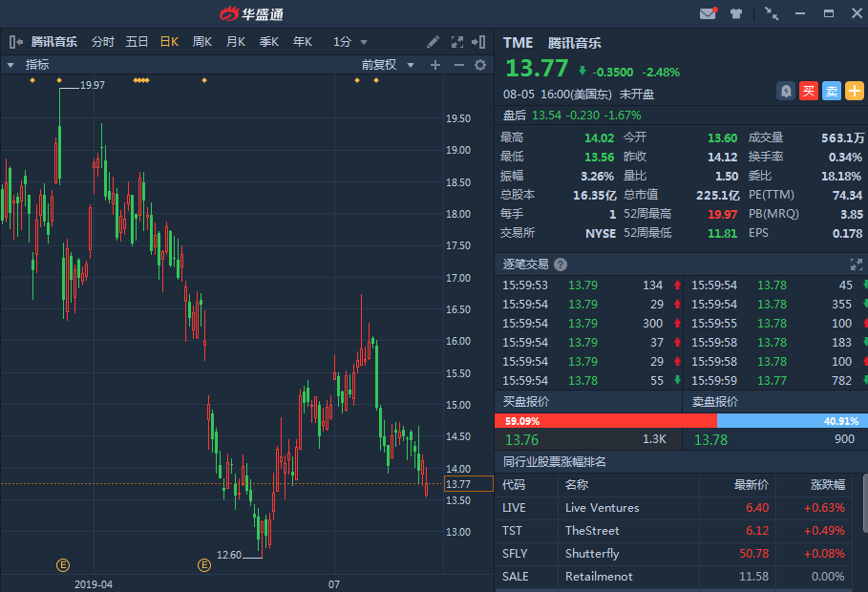
Task: Expand chart to fullscreen
Action: 456,42
